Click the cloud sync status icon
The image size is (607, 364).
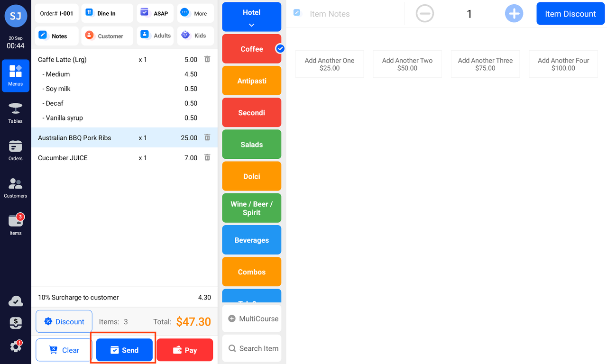pyautogui.click(x=15, y=301)
